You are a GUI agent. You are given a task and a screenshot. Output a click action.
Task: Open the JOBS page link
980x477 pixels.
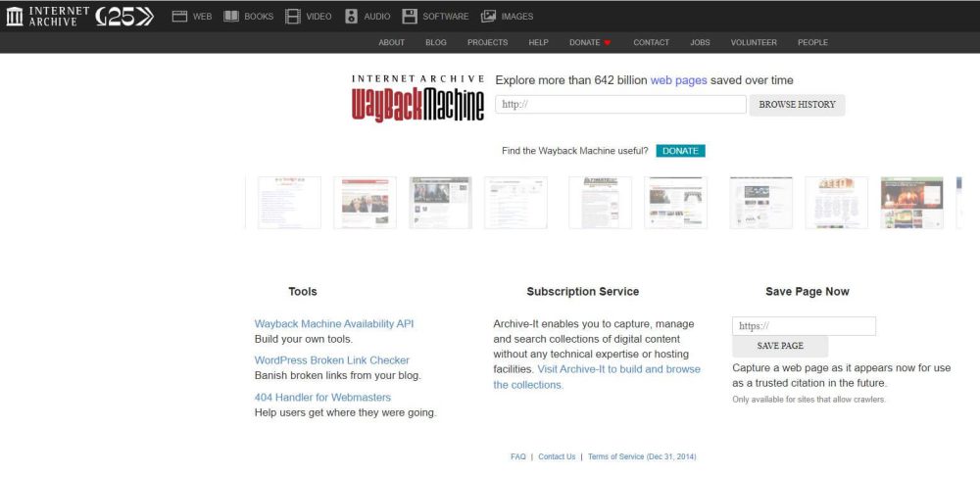(700, 42)
